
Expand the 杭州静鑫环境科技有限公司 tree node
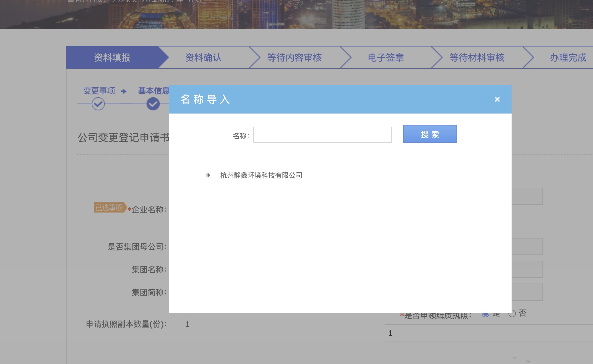tap(208, 175)
